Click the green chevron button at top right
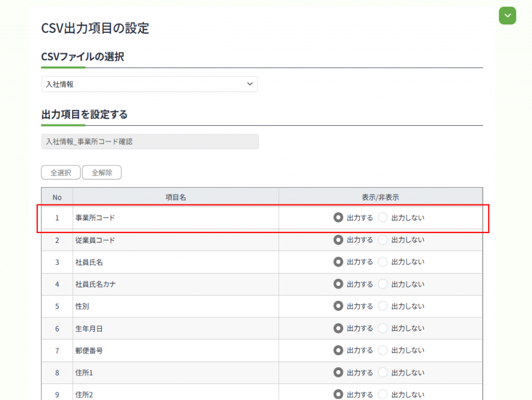 [x=507, y=16]
